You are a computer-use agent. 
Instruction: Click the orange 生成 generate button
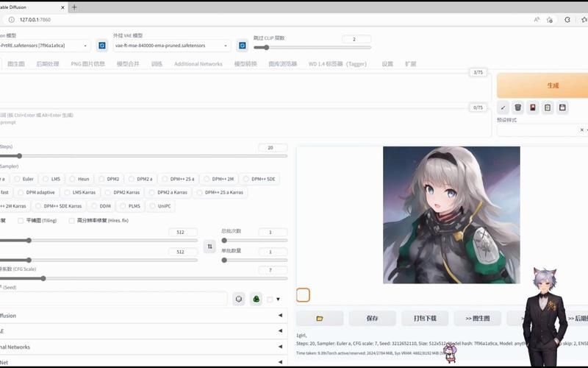tap(542, 85)
